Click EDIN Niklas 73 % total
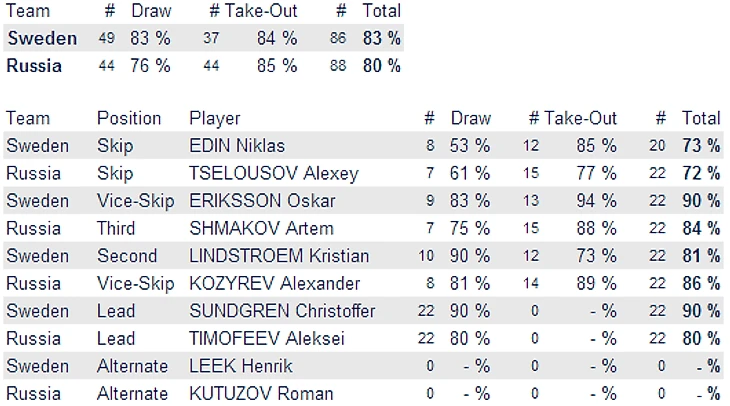The width and height of the screenshot is (730, 406). 700,146
